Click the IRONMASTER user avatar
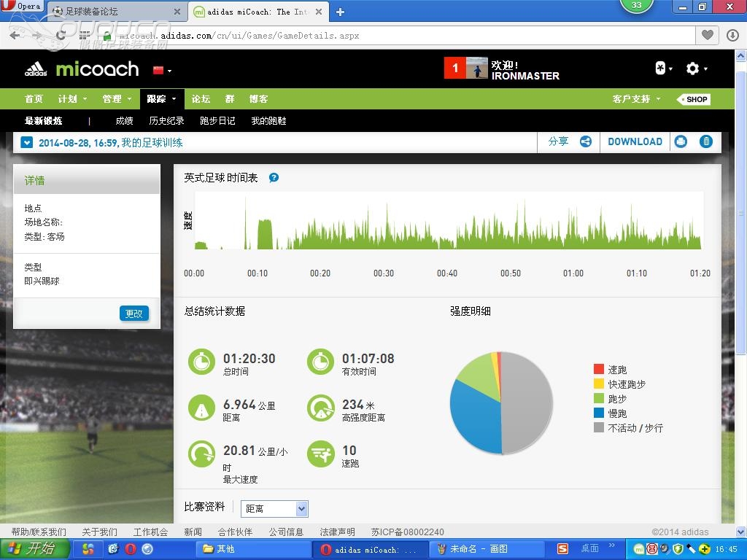 pyautogui.click(x=478, y=68)
